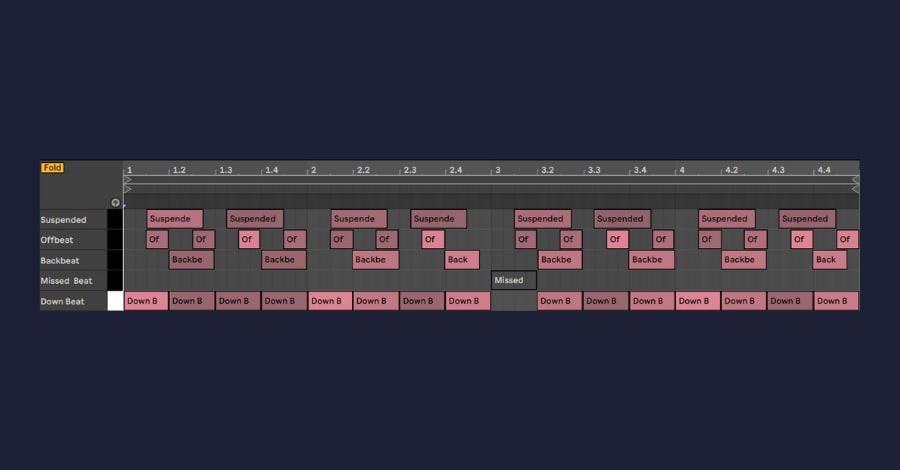Click ruler marker 2

tap(313, 170)
